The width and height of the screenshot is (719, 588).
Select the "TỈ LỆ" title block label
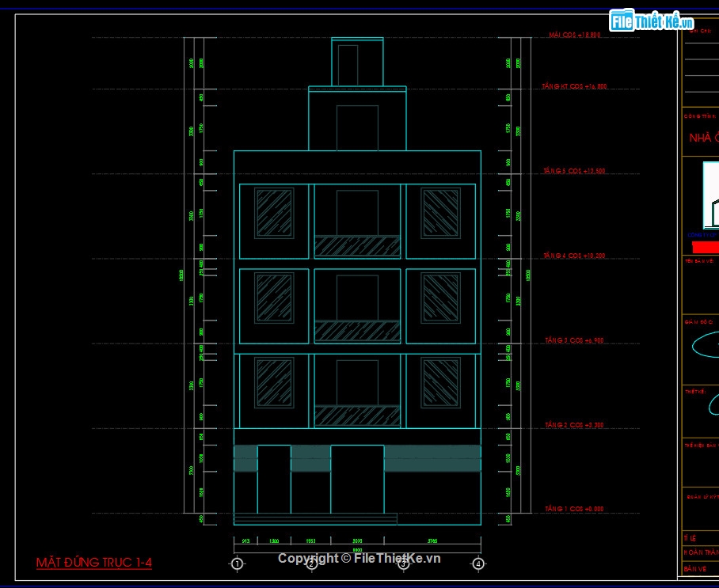(690, 538)
